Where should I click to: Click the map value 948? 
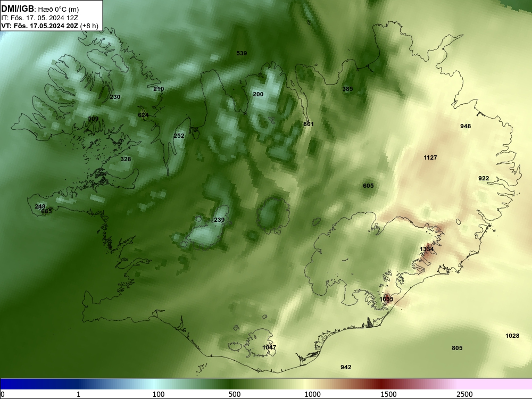pos(465,126)
